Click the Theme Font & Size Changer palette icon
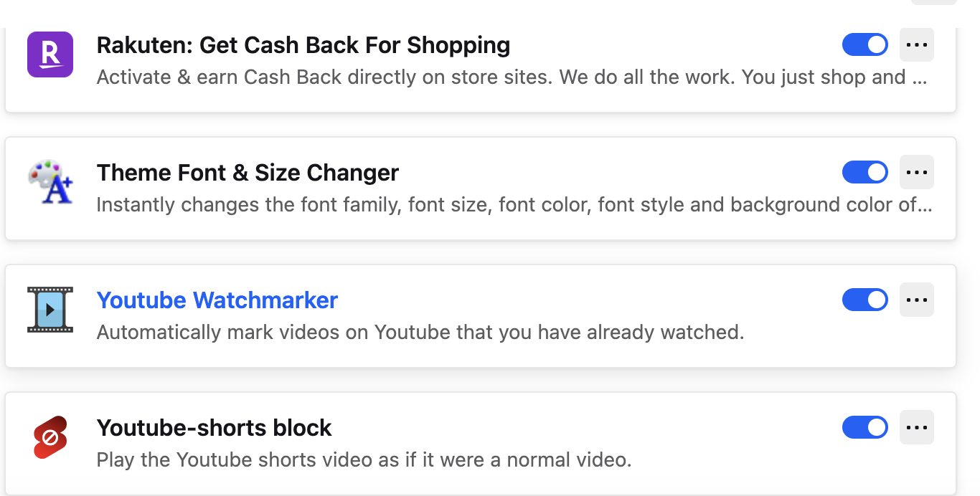The height and width of the screenshot is (496, 980). (50, 182)
